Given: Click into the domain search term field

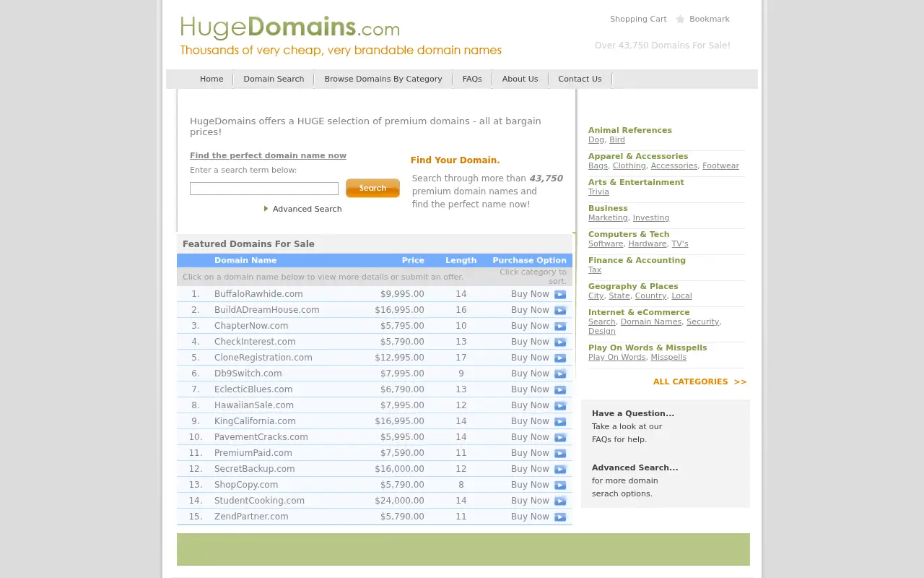Looking at the screenshot, I should tap(264, 189).
